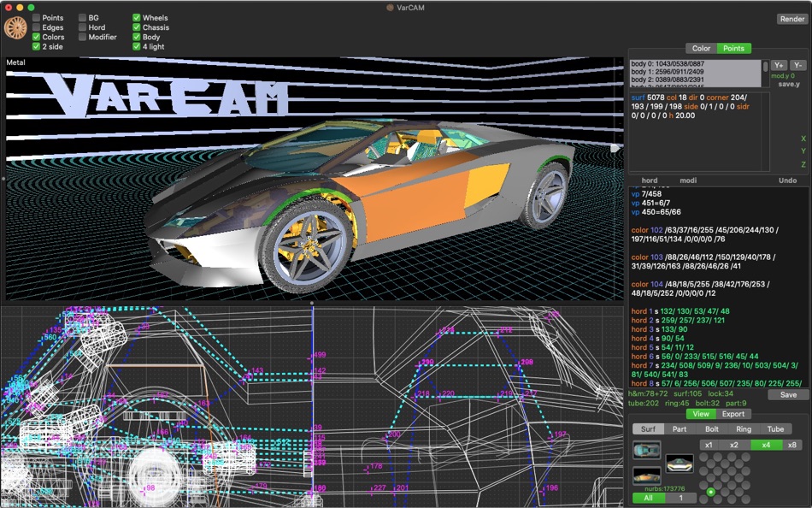Click the hord label under info panel
Screen dimensions: 812x508
tap(650, 180)
